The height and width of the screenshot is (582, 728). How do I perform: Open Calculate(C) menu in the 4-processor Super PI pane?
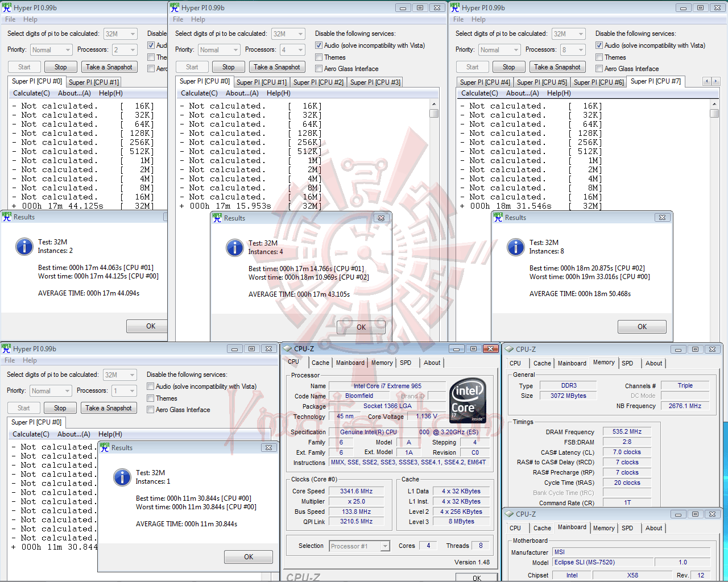pos(199,93)
